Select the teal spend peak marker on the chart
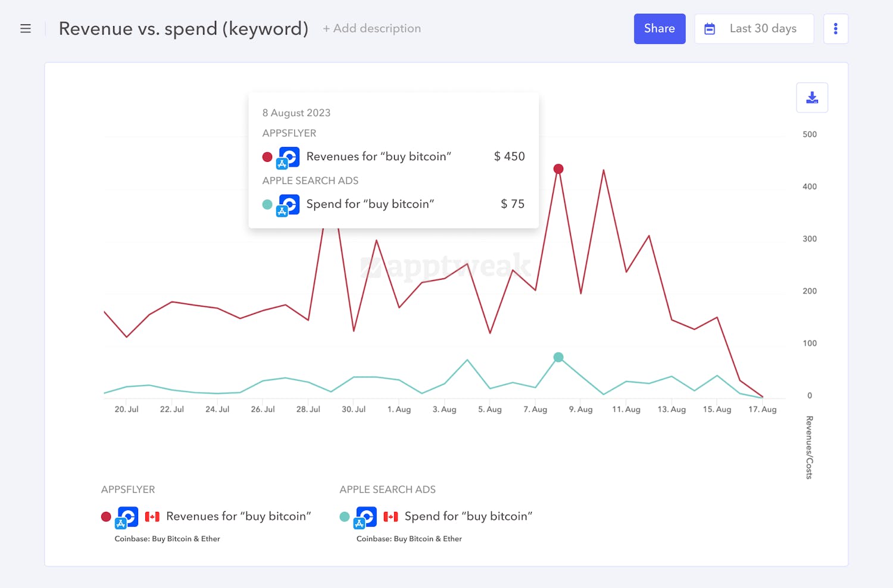Screen dimensions: 893x588 tap(558, 357)
